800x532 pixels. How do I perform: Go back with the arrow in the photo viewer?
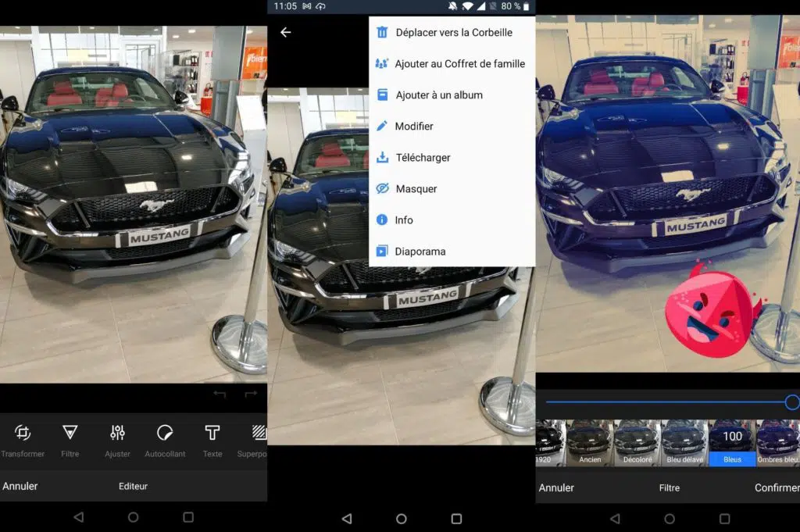[x=286, y=32]
